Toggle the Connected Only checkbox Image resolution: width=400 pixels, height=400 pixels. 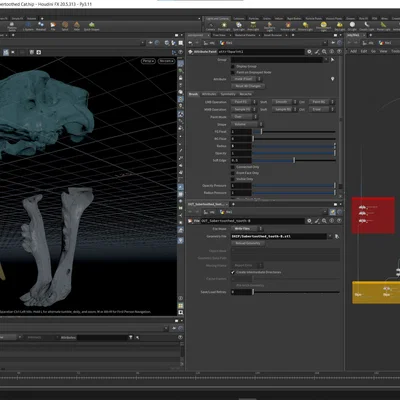pos(233,167)
